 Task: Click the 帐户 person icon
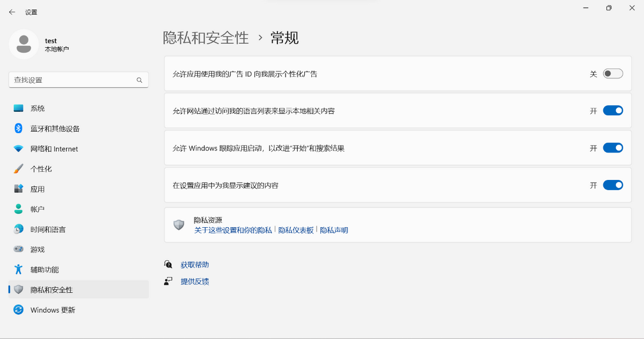pyautogui.click(x=19, y=209)
